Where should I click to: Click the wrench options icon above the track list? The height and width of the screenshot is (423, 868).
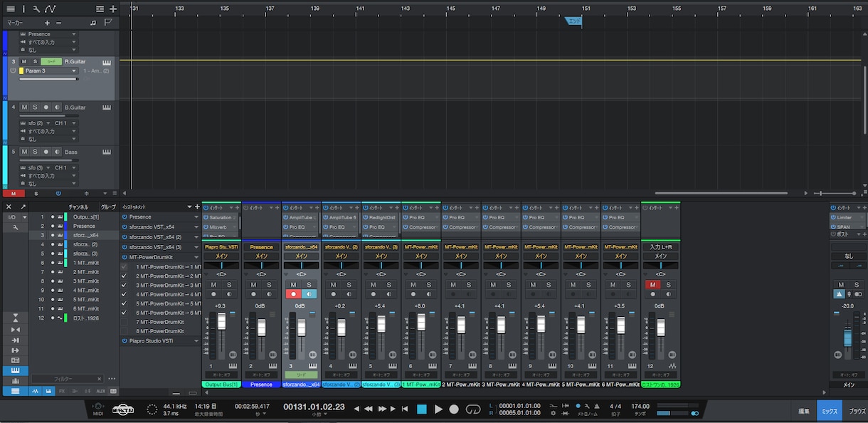pos(36,9)
